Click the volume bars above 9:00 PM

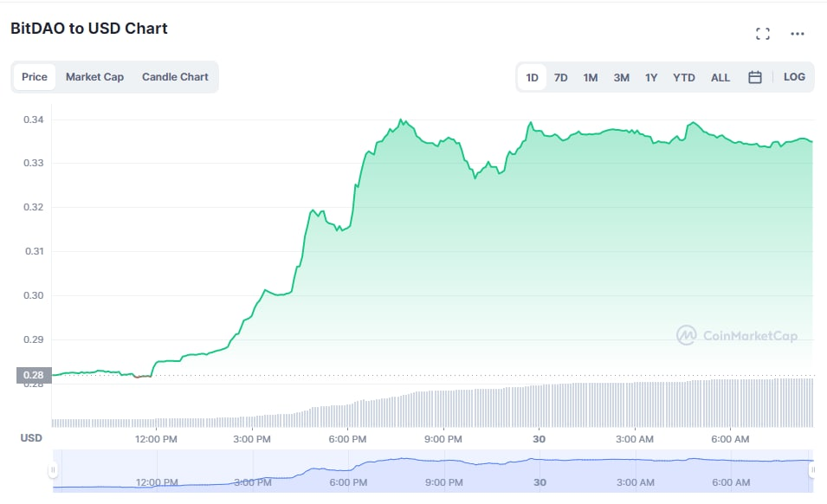[443, 408]
